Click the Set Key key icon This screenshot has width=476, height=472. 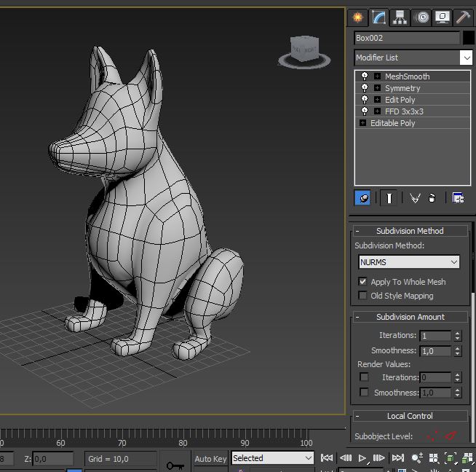175,465
